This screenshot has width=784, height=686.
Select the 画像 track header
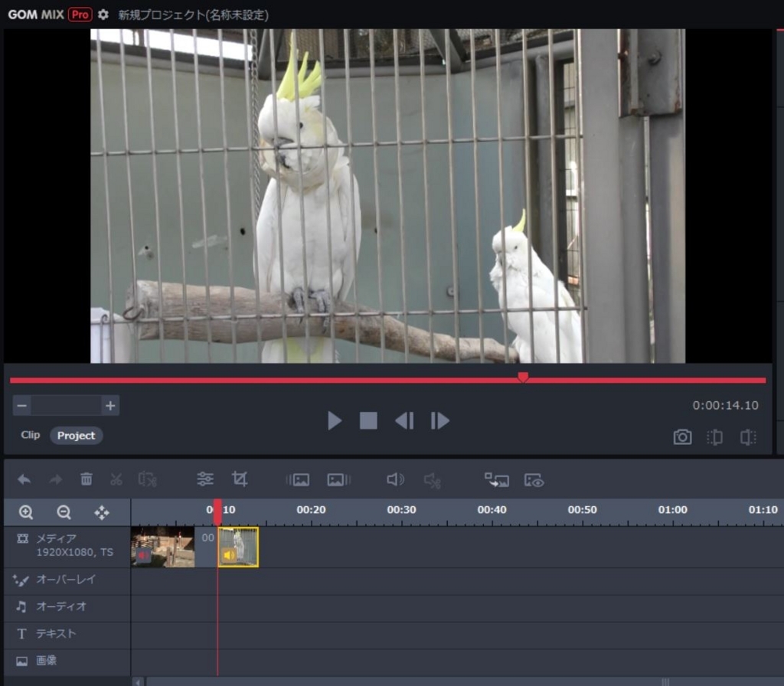pos(67,661)
